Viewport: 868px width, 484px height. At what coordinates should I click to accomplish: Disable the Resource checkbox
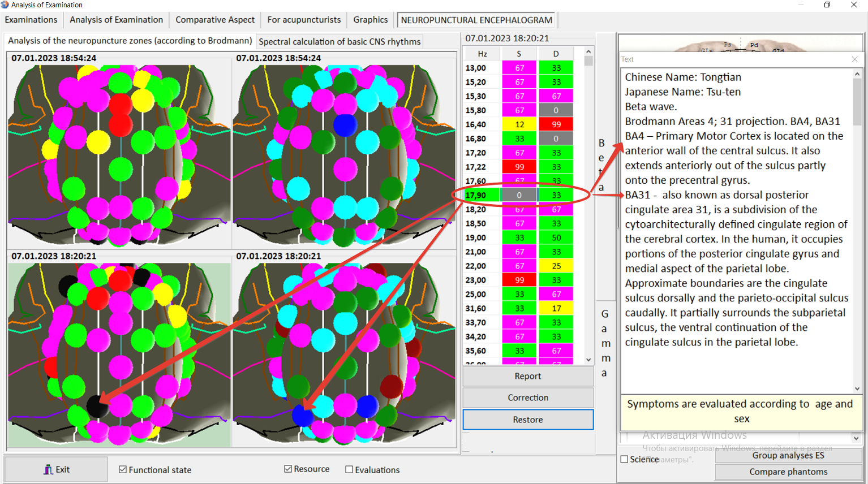click(x=288, y=469)
